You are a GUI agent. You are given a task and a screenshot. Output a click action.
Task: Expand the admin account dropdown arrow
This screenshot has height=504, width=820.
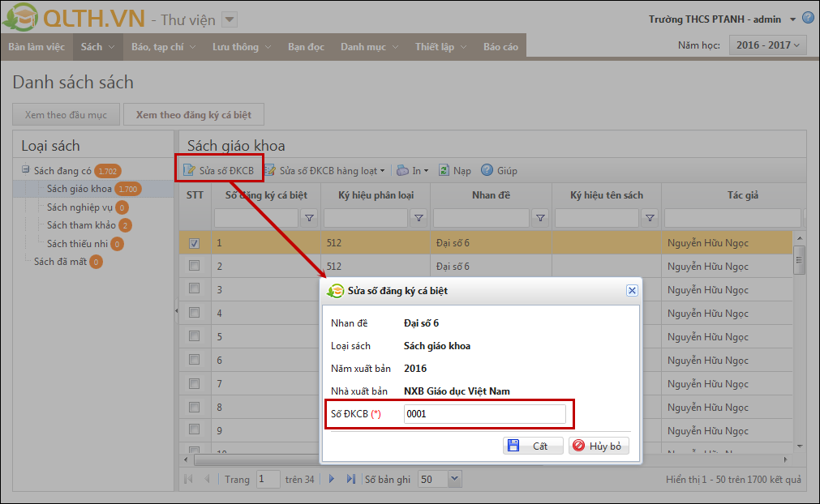click(792, 19)
